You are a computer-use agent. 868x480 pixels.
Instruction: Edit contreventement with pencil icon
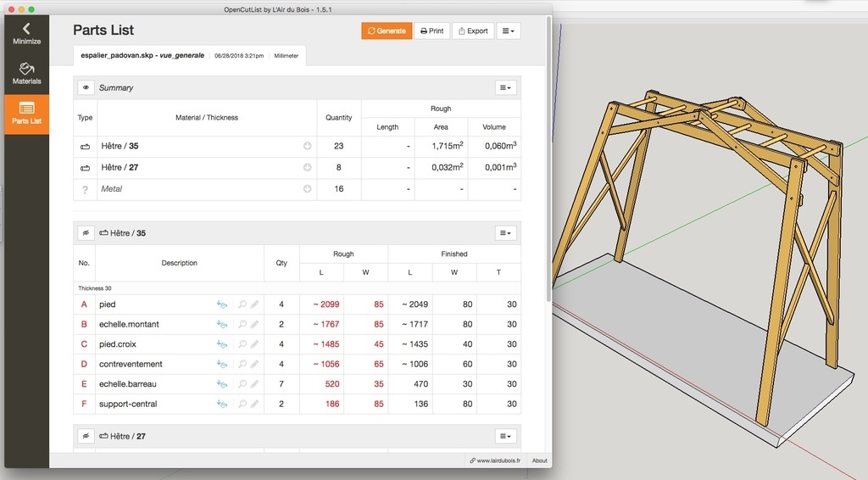(254, 365)
